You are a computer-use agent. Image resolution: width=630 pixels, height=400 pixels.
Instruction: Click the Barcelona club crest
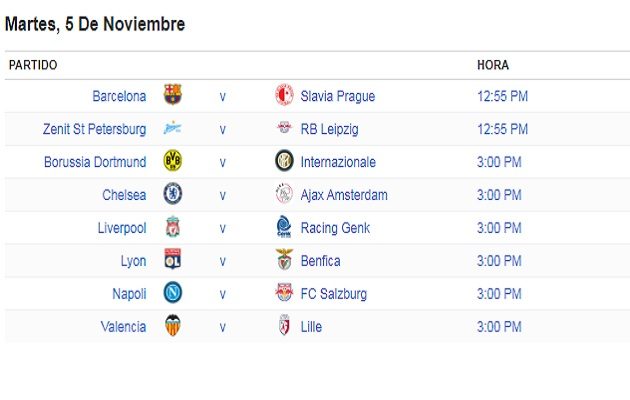point(173,96)
